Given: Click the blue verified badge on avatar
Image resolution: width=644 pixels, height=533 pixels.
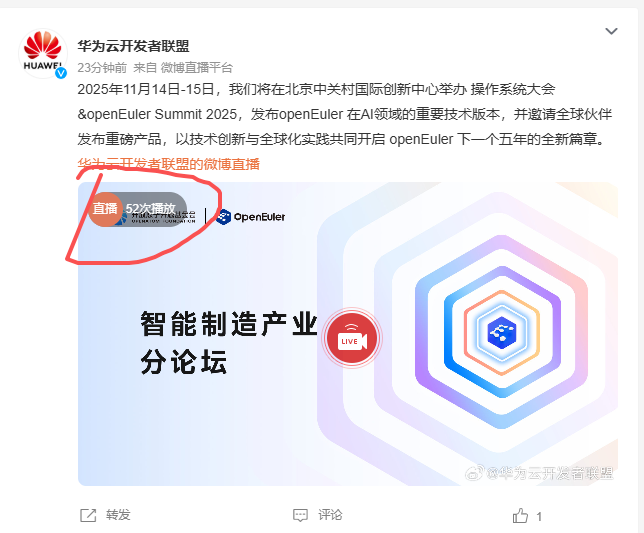Looking at the screenshot, I should (x=61, y=73).
